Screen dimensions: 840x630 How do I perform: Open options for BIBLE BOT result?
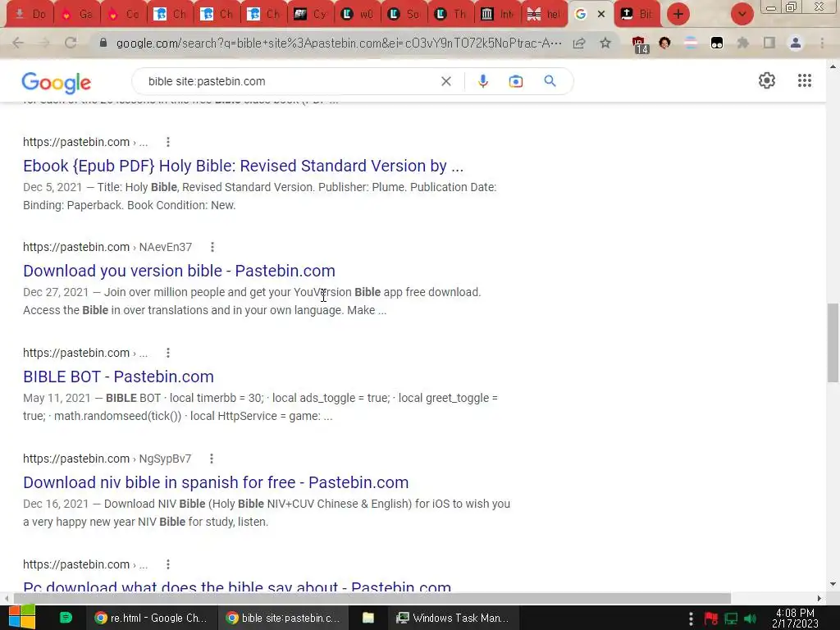[x=168, y=353]
